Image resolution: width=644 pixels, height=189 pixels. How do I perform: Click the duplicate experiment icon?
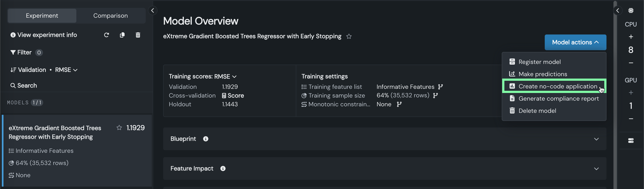coord(122,35)
